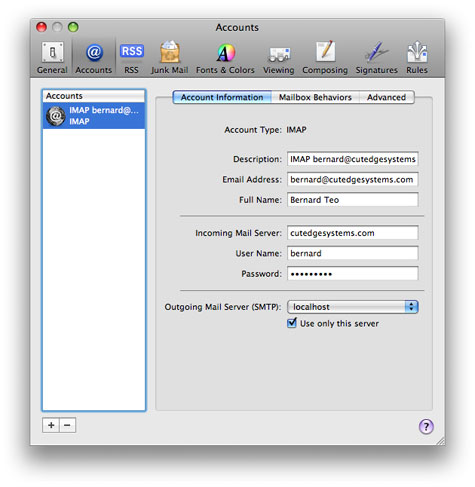Click into the Password field
The height and width of the screenshot is (487, 475).
point(353,274)
